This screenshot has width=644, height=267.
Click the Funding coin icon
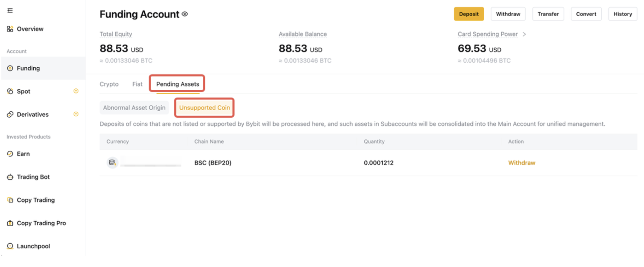coord(10,68)
